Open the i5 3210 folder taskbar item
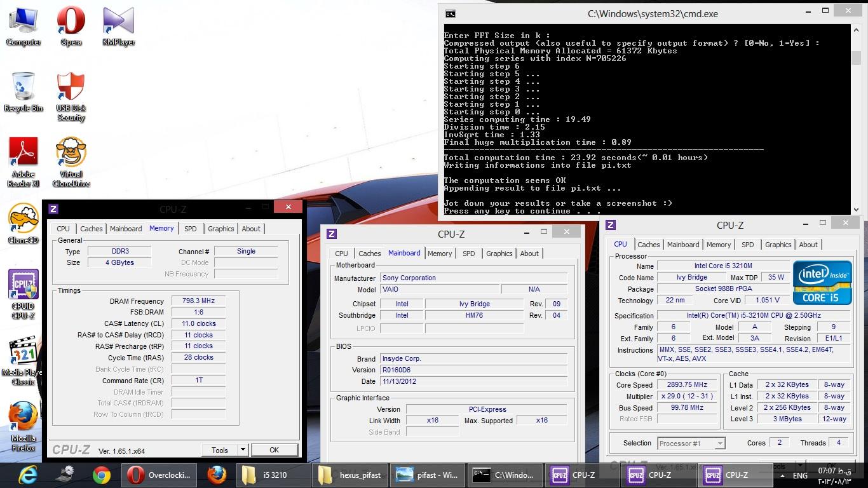This screenshot has width=868, height=488. click(273, 475)
